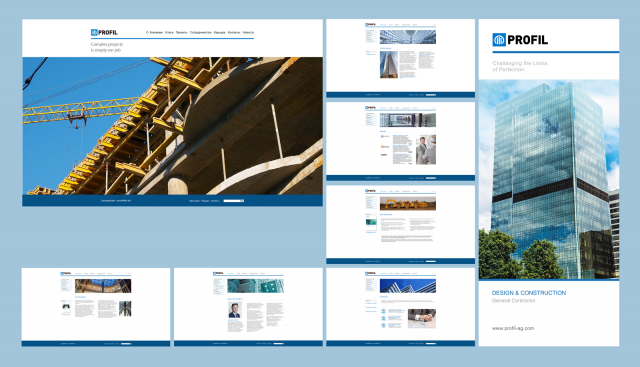
Task: Open the 'Карьера' menu item
Action: tap(220, 32)
